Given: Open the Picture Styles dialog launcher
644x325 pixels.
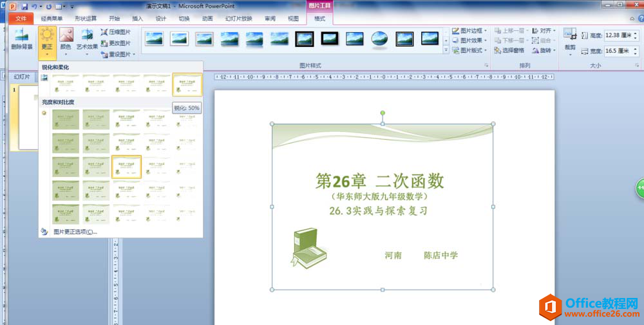Looking at the screenshot, I should tap(486, 65).
